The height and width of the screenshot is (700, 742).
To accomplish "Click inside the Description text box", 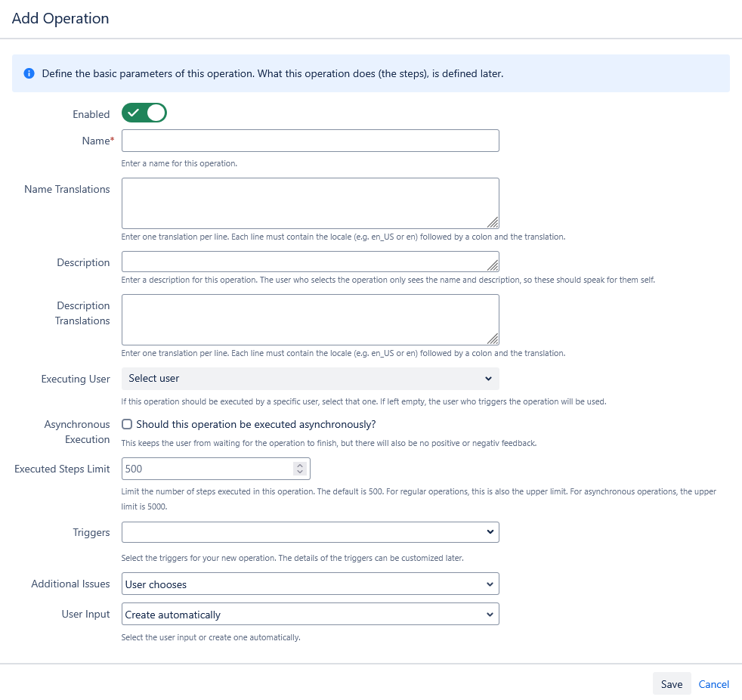I will point(302,262).
